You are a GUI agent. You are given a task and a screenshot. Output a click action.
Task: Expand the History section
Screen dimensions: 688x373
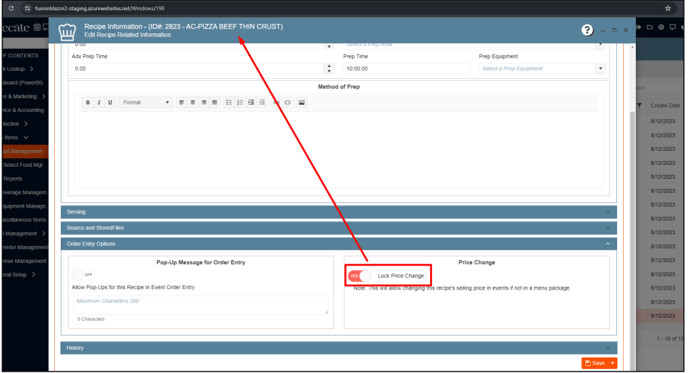click(339, 348)
